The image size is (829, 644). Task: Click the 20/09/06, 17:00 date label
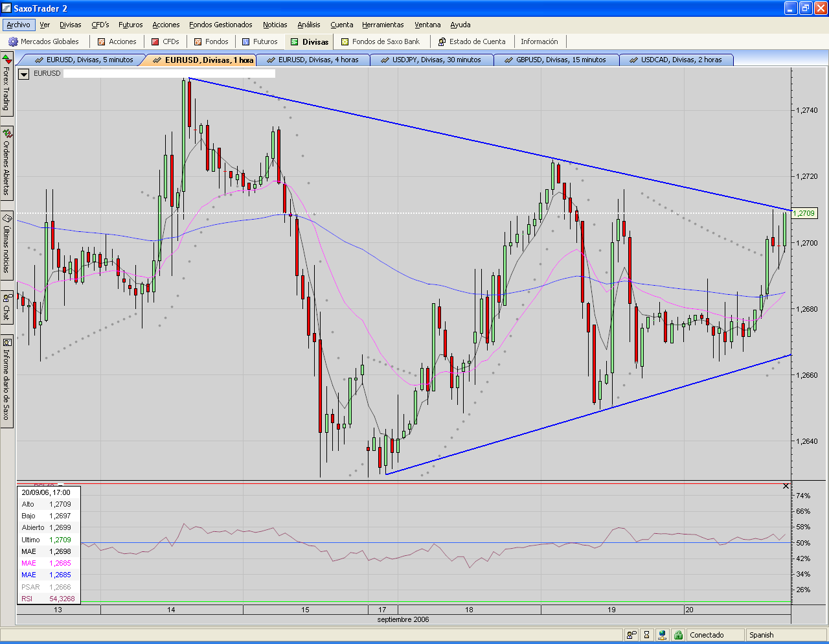[x=46, y=492]
